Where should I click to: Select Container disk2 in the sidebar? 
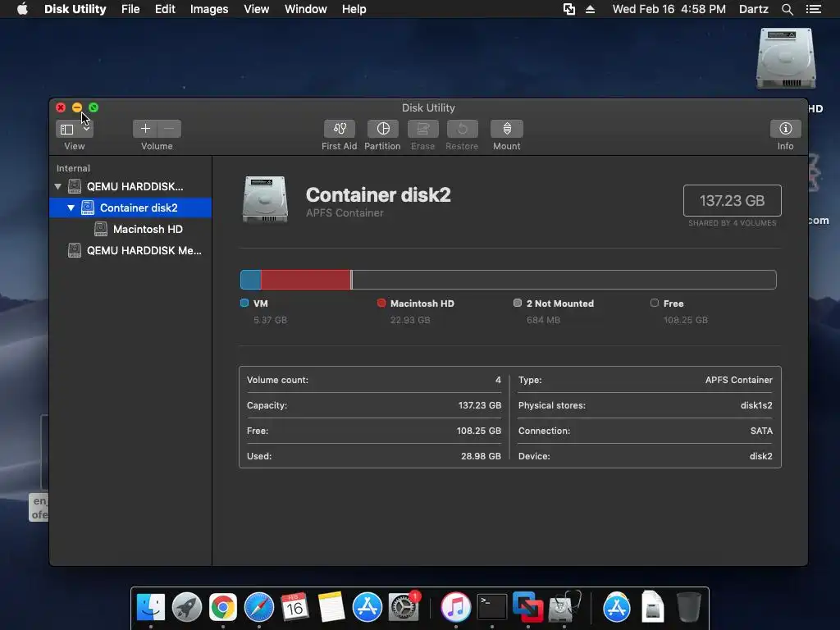tap(130, 208)
